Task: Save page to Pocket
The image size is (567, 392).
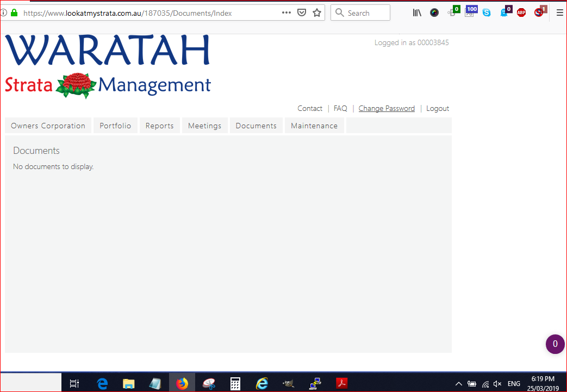Action: tap(302, 13)
